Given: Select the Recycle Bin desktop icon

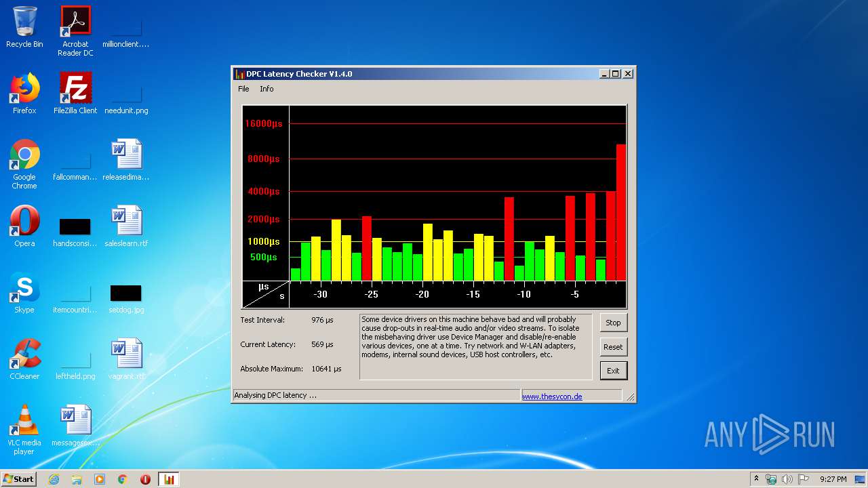Looking at the screenshot, I should point(24,27).
